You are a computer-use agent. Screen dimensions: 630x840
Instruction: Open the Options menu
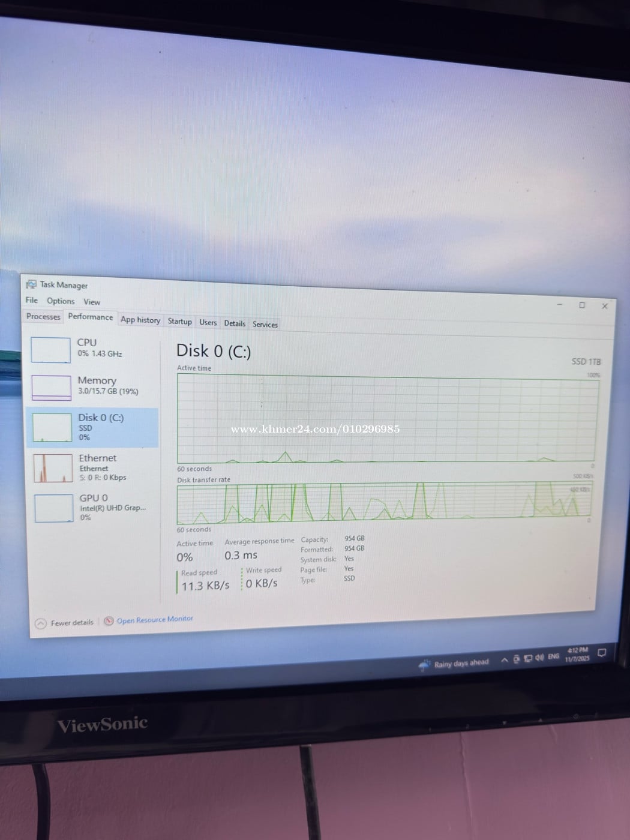tap(61, 301)
